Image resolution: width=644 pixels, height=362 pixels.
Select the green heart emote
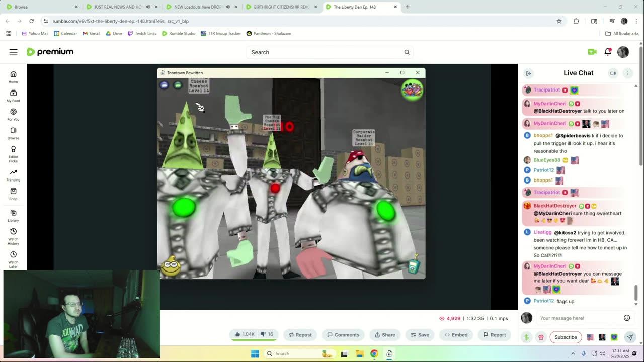[x=614, y=337]
